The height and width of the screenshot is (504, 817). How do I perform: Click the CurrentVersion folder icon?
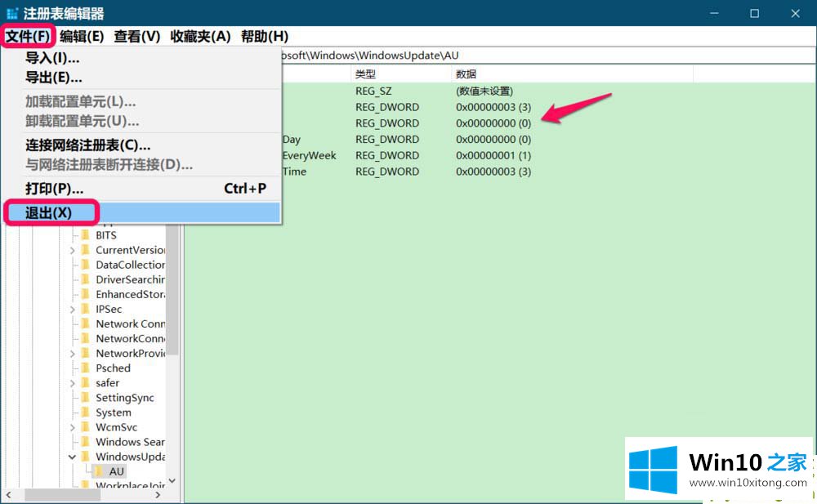pyautogui.click(x=86, y=250)
